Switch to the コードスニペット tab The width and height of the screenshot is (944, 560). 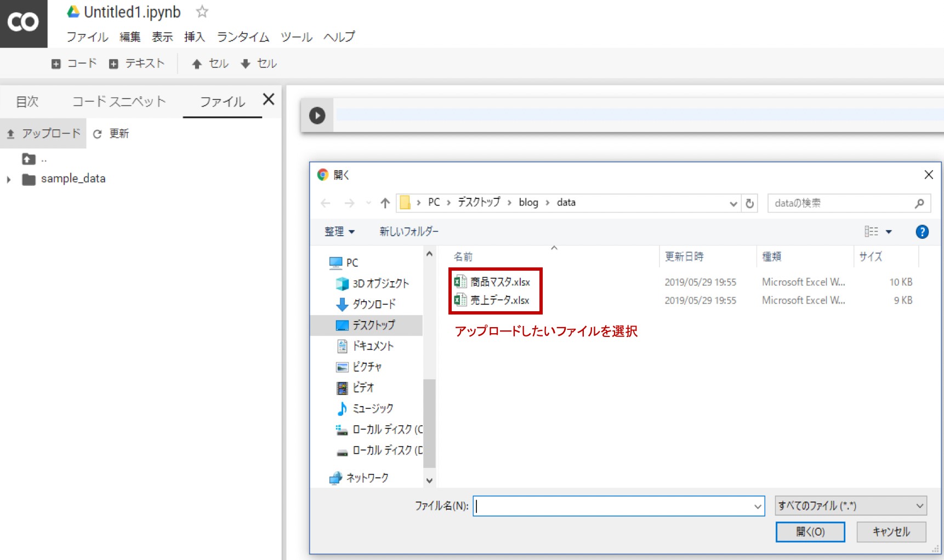pyautogui.click(x=118, y=101)
